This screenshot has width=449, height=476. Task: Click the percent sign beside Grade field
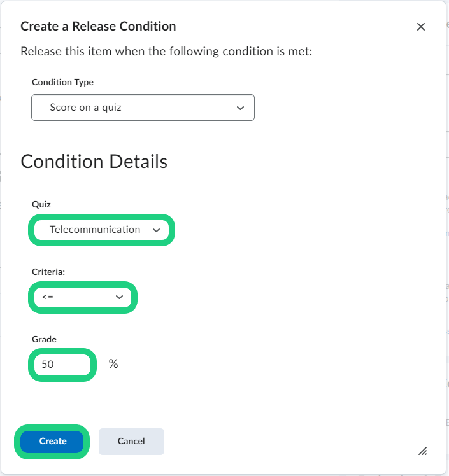[113, 364]
